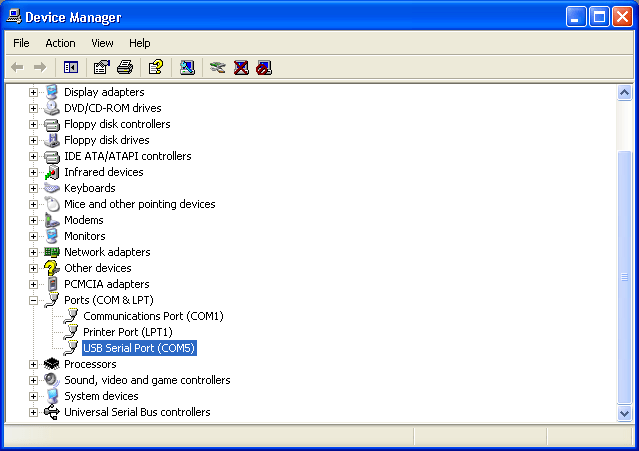Viewport: 639px width, 451px height.
Task: Expand the Display adapters node
Action: [x=33, y=92]
